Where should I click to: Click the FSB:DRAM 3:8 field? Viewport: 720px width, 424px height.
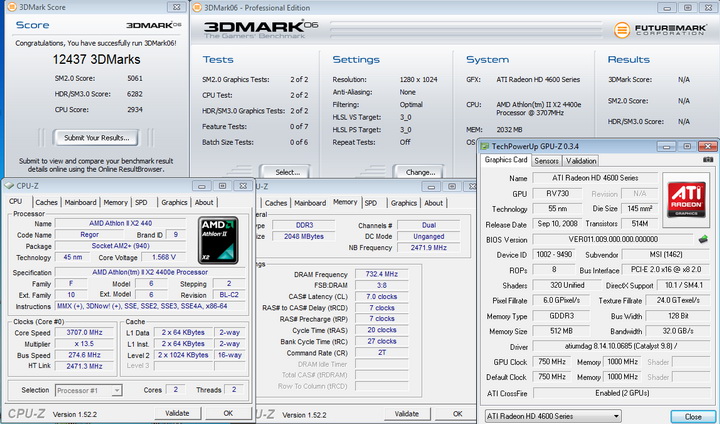(x=381, y=285)
